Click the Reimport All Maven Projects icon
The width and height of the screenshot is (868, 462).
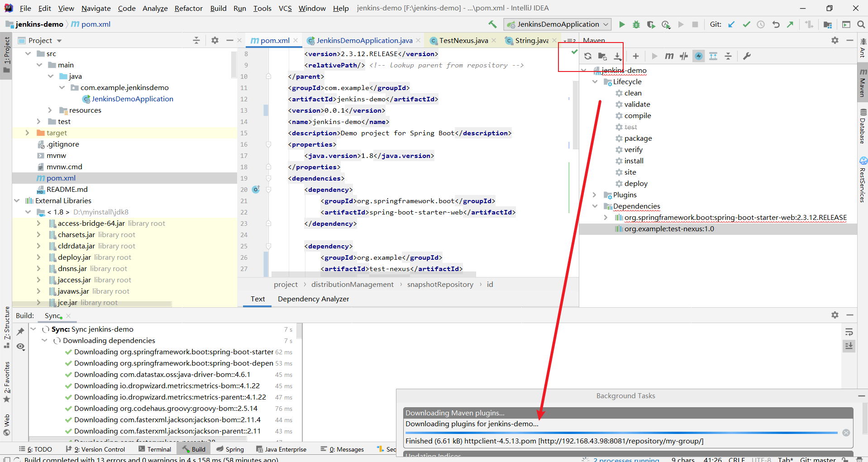[x=587, y=56]
